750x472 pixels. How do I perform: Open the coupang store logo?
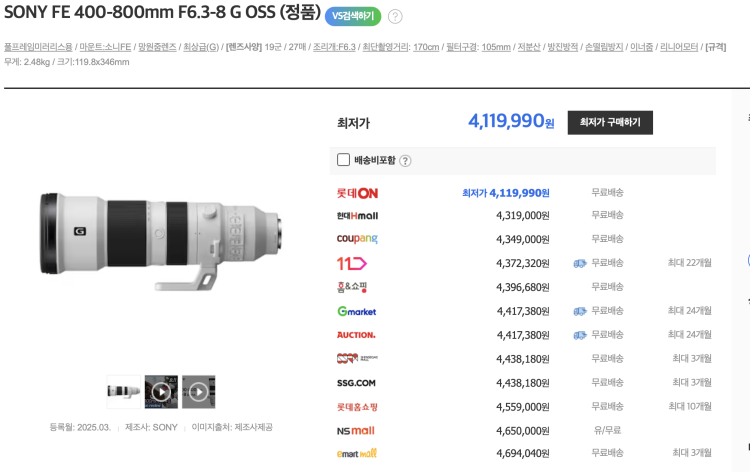357,238
